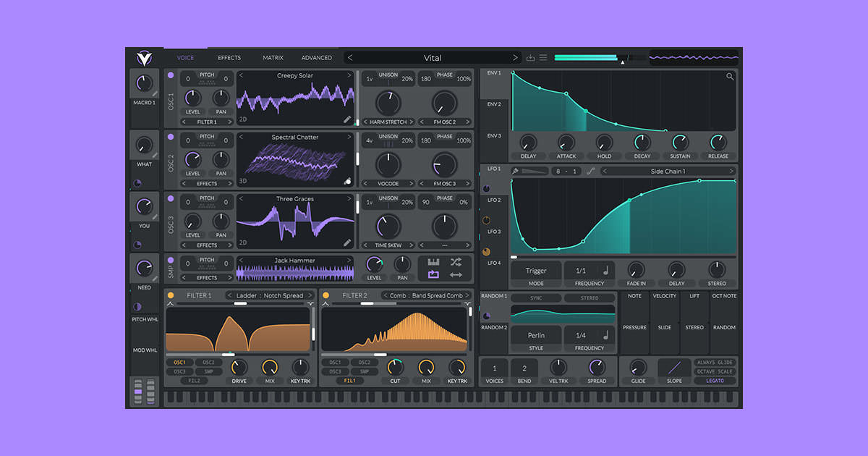The width and height of the screenshot is (868, 456).
Task: Go to previous preset before Vital
Action: (x=350, y=58)
